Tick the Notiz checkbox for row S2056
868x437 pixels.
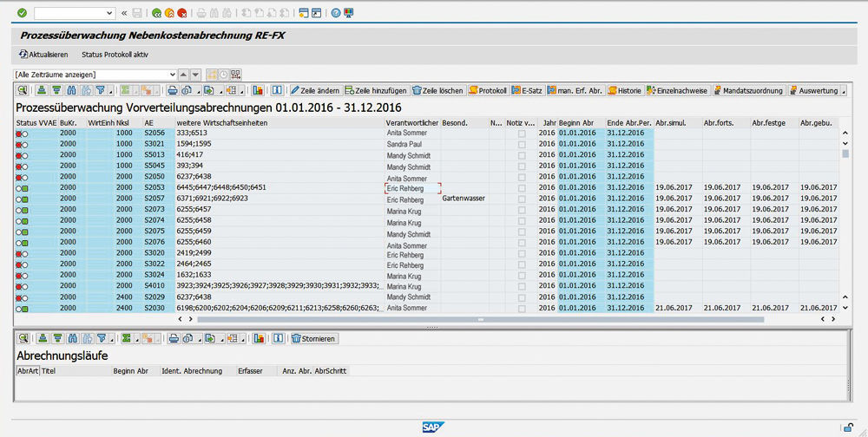pos(522,134)
